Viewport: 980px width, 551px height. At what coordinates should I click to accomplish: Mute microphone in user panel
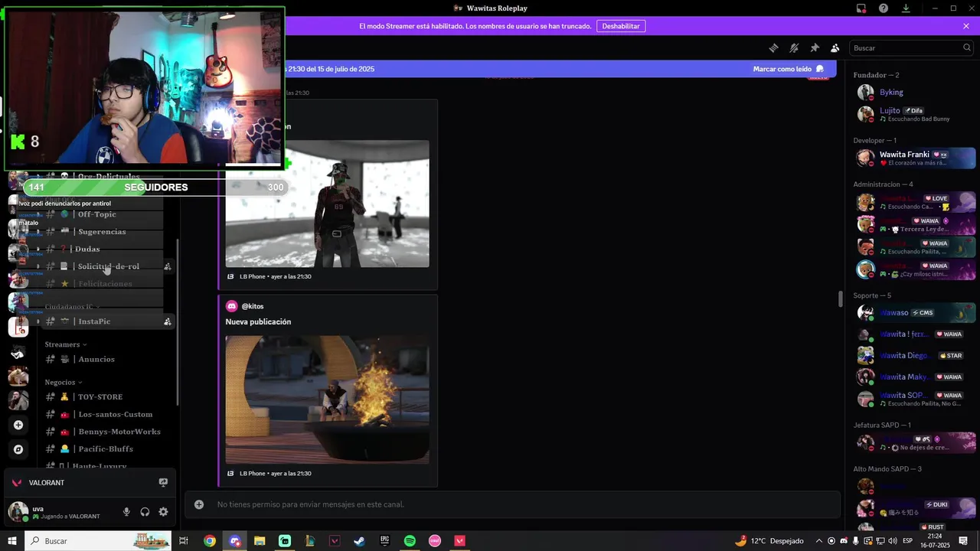[x=126, y=512]
